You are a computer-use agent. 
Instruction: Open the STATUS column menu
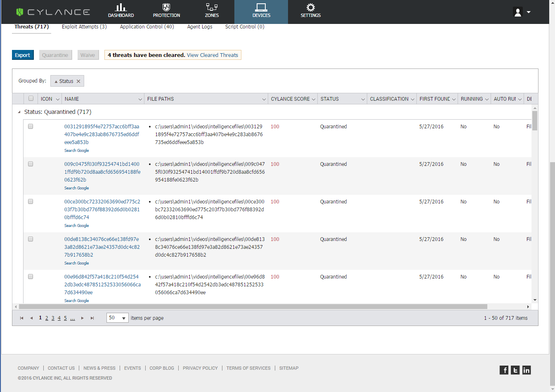tap(363, 99)
